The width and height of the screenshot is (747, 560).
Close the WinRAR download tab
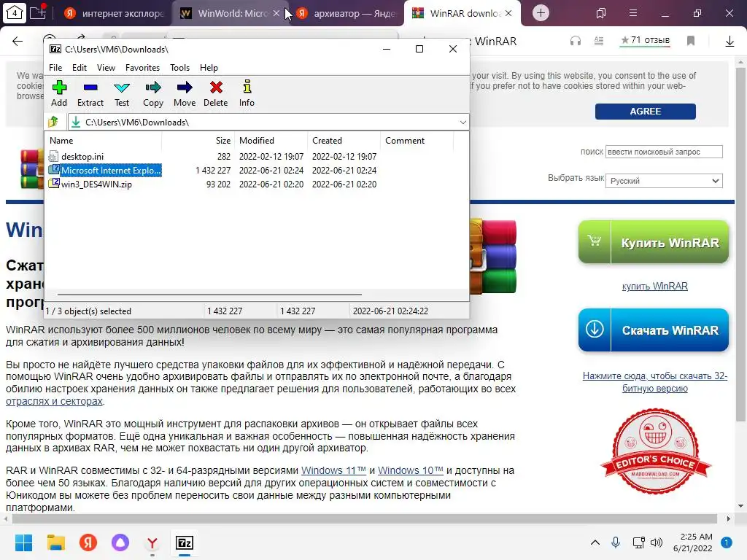(x=508, y=13)
